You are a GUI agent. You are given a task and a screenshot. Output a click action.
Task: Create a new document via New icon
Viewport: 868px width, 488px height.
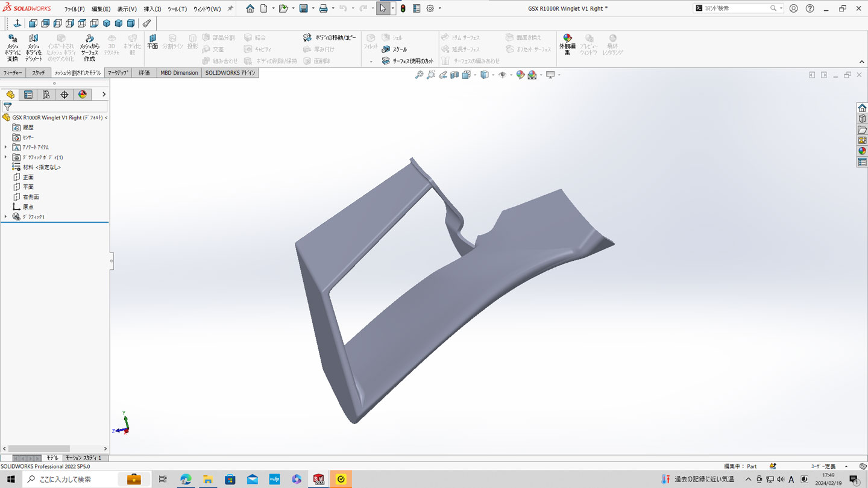click(x=264, y=8)
